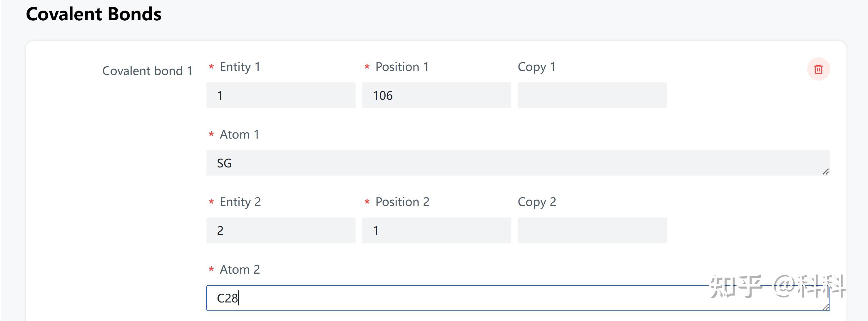Click the "Covalent Bonds" section heading
Screen dimensions: 868x321
tap(94, 14)
